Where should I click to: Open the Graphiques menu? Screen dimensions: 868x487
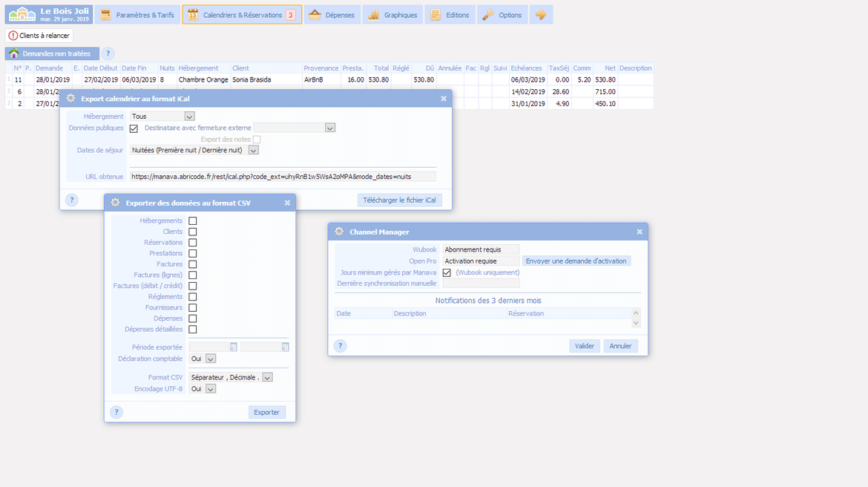[392, 15]
